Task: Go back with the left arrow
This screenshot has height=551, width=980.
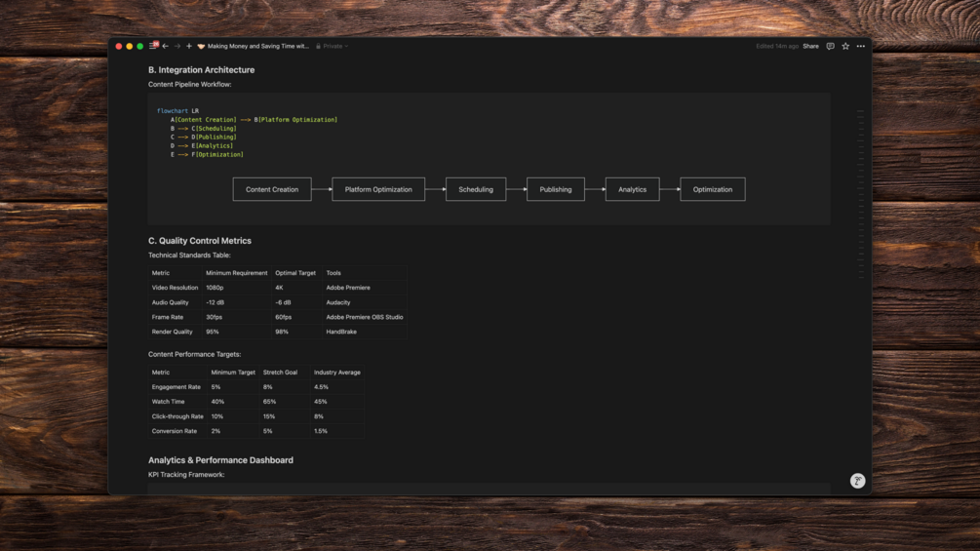Action: coord(166,46)
